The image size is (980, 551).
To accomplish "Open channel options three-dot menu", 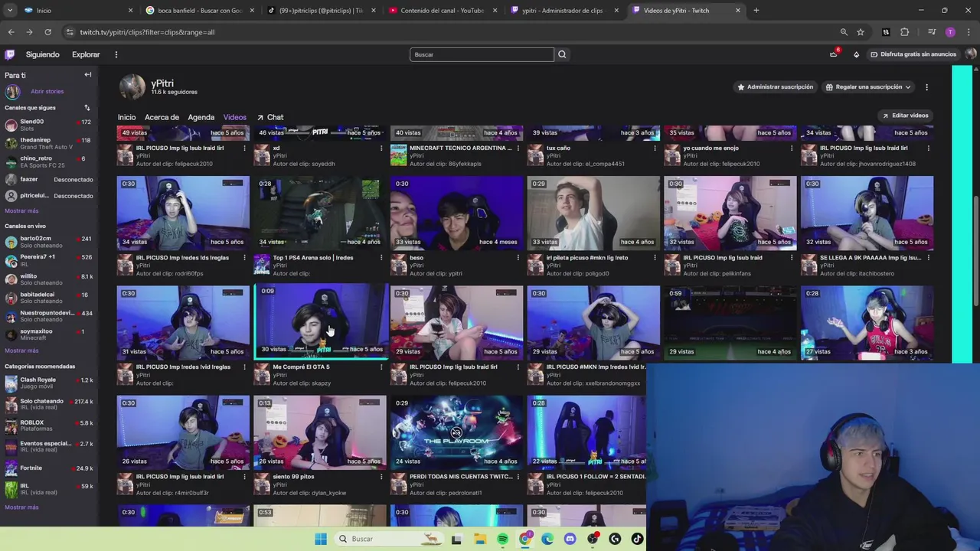I will [x=926, y=87].
